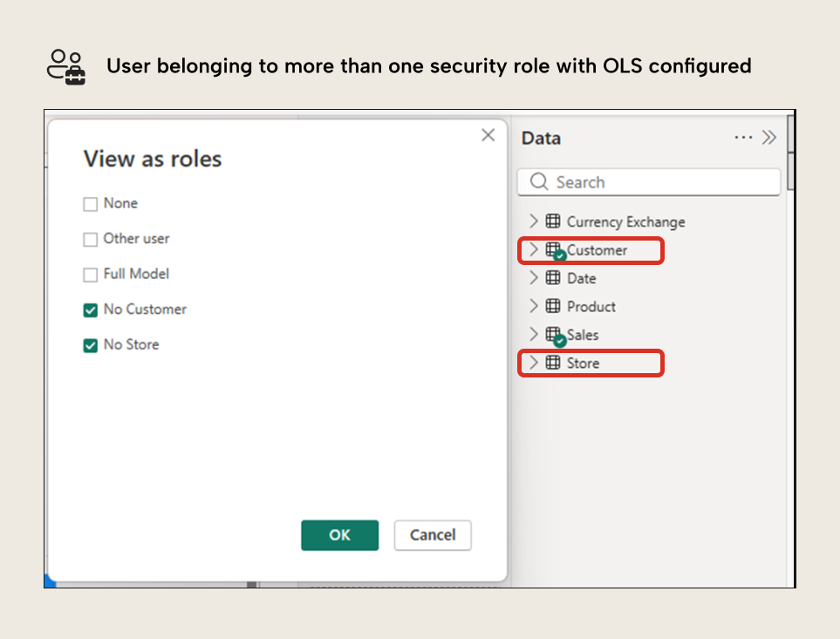Select the Sales table name
840x639 pixels.
coord(583,335)
